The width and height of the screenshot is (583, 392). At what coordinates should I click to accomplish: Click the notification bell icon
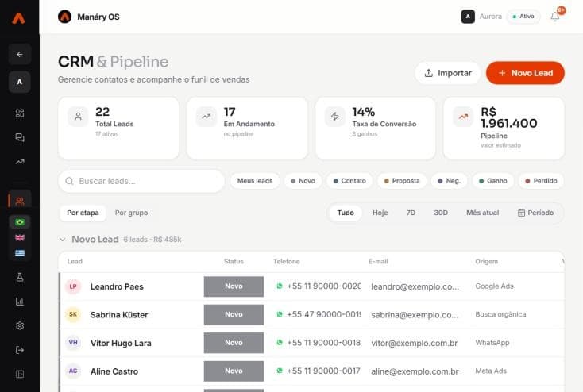pyautogui.click(x=555, y=17)
